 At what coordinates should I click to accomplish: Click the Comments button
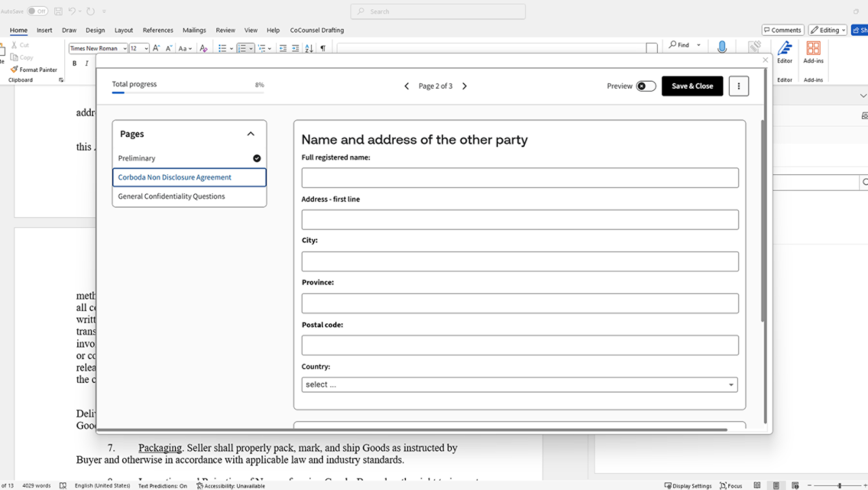point(783,30)
